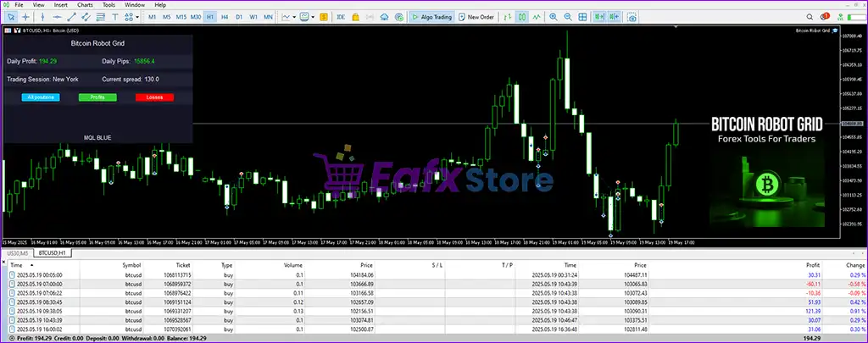Open the Insert menu
This screenshot has width=868, height=343.
pyautogui.click(x=61, y=4)
